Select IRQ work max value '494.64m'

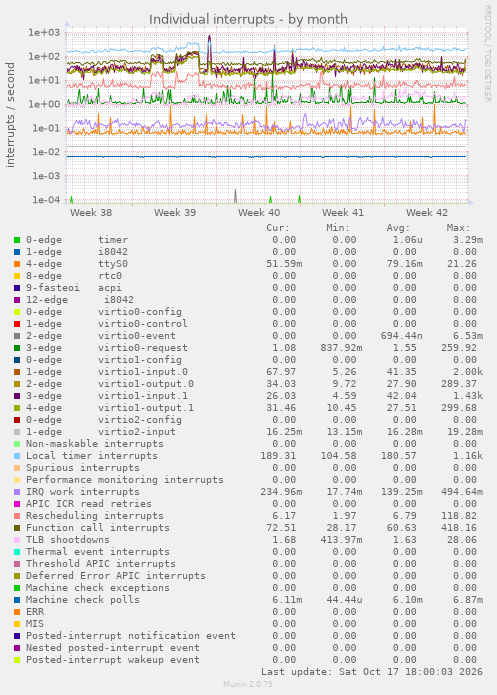click(x=462, y=492)
